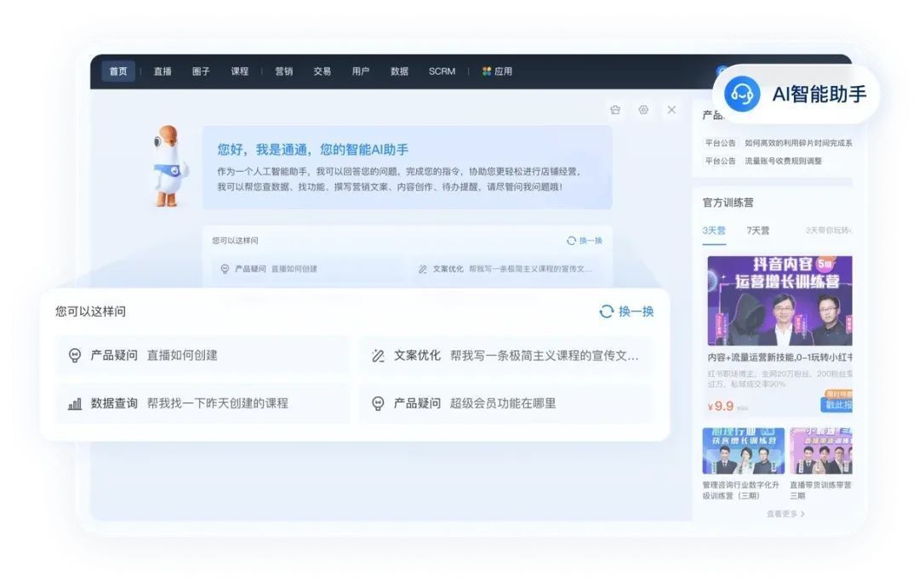Image resolution: width=919 pixels, height=588 pixels.
Task: Click the refresh icon beside 换一换
Action: tap(606, 311)
